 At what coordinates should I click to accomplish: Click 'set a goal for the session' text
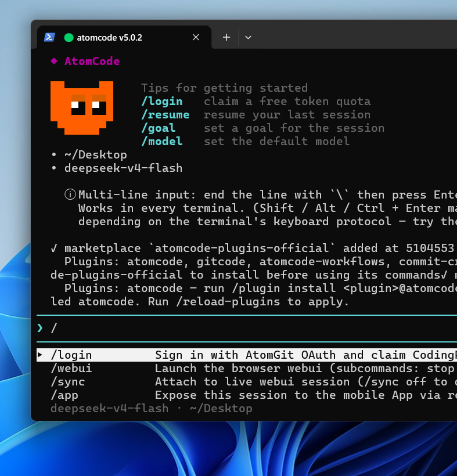click(294, 128)
